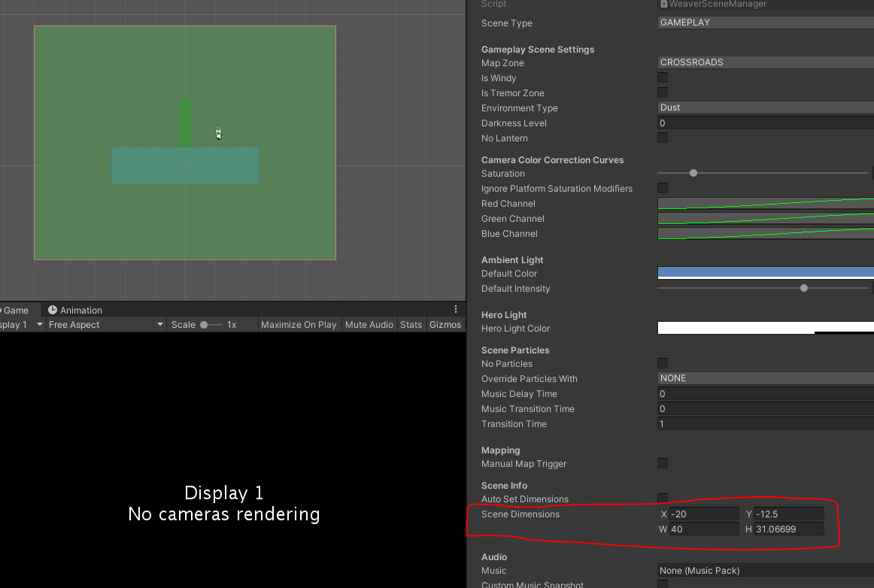
Task: Open the Game view overflow menu
Action: click(x=454, y=308)
